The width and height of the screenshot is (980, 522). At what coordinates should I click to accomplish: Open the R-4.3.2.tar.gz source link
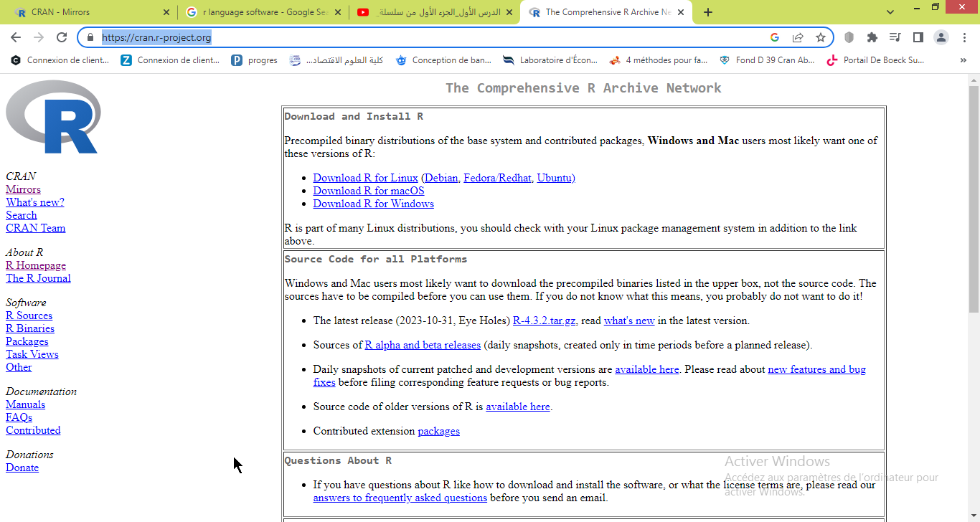coord(545,321)
